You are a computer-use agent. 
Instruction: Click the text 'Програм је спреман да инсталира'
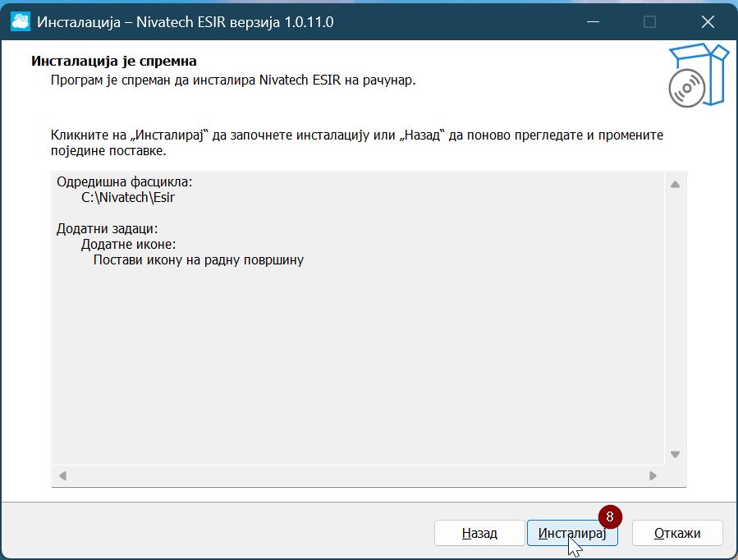point(154,80)
